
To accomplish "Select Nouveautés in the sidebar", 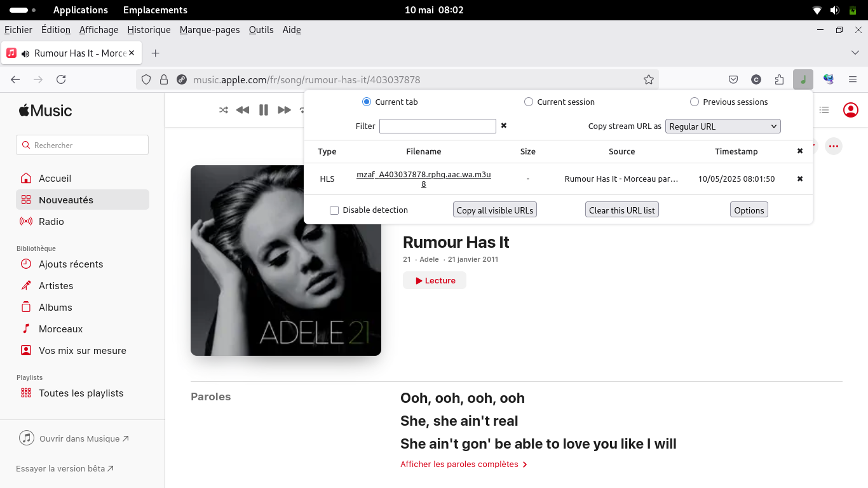I will pyautogui.click(x=83, y=200).
